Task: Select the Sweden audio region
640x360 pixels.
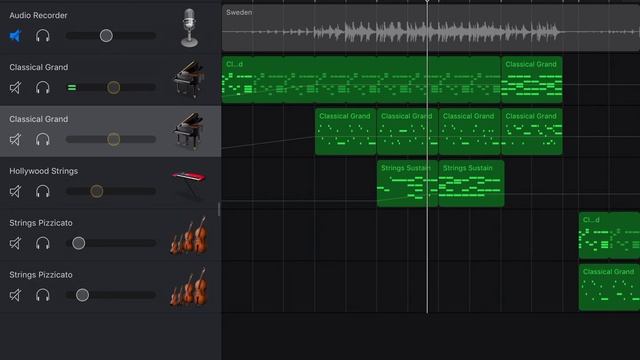Action: tap(431, 28)
